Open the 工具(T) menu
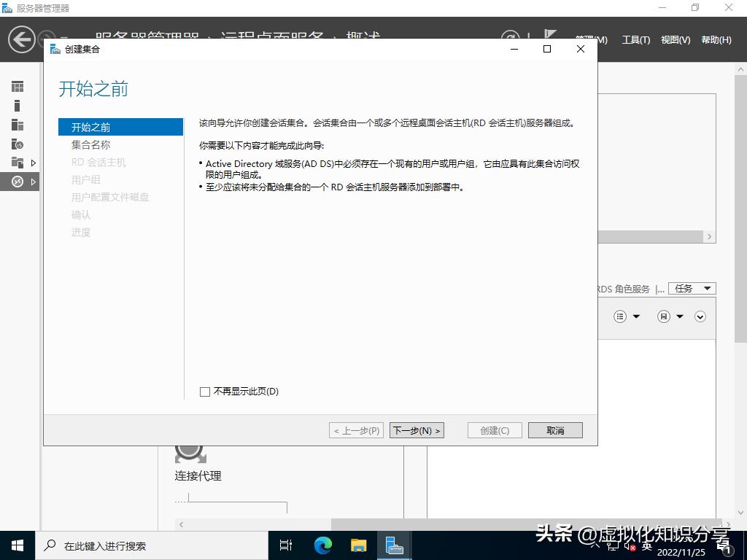Viewport: 747px width, 560px height. [x=635, y=40]
